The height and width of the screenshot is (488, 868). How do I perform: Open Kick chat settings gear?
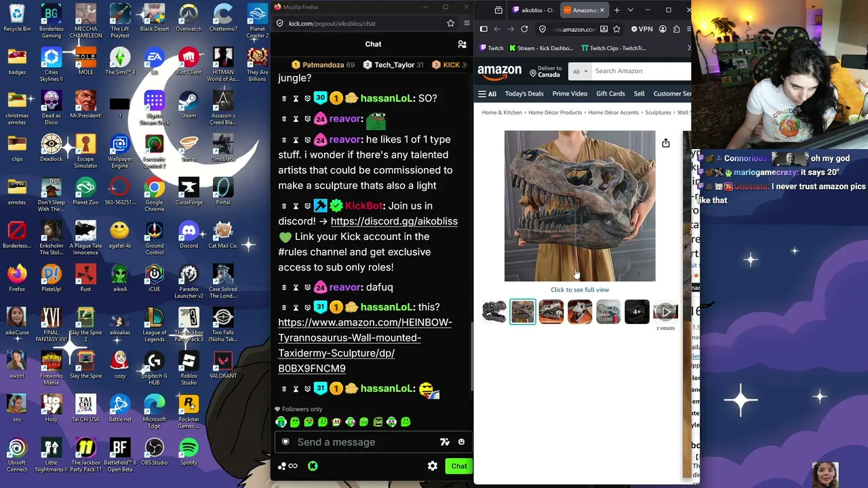click(432, 466)
